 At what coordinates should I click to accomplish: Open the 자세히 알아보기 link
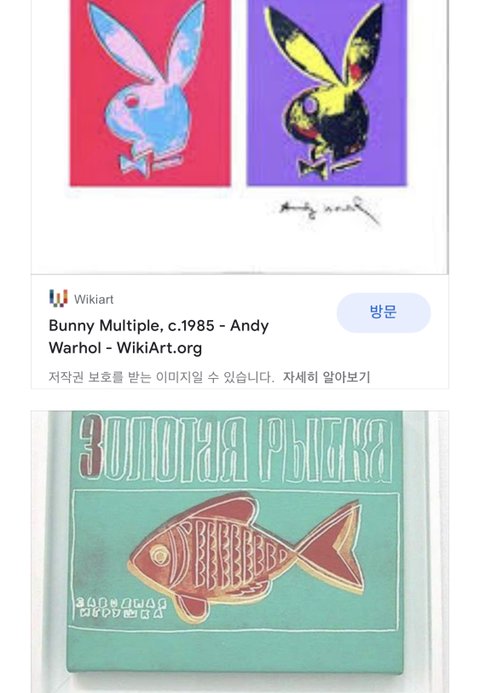pos(326,377)
